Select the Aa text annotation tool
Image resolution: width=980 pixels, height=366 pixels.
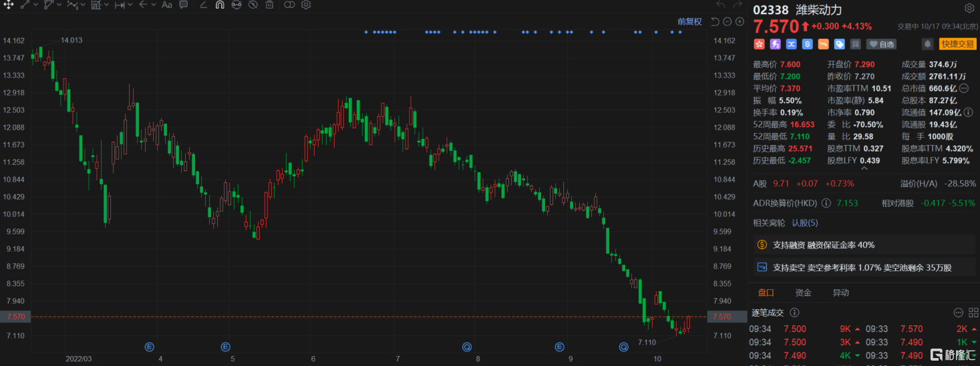pos(167,5)
